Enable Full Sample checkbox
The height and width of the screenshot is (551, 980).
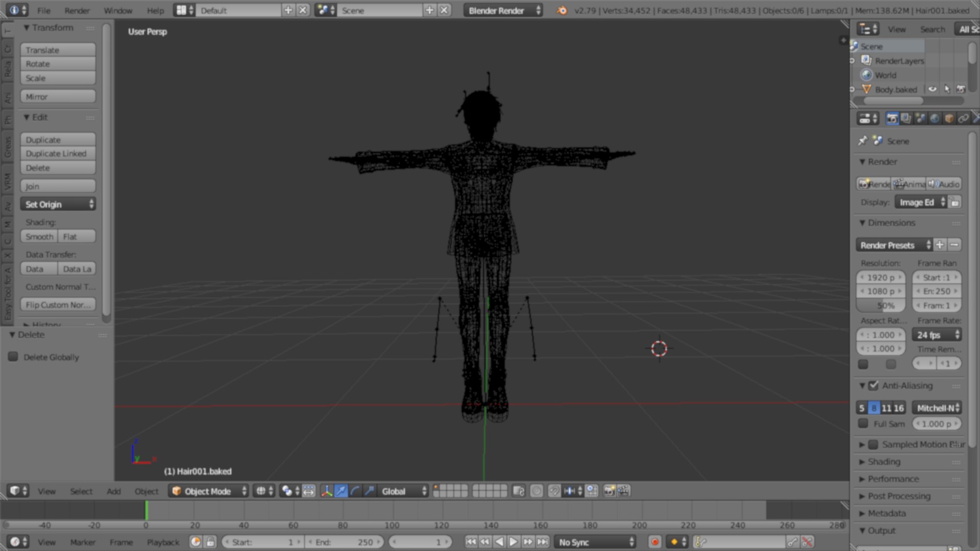click(863, 423)
